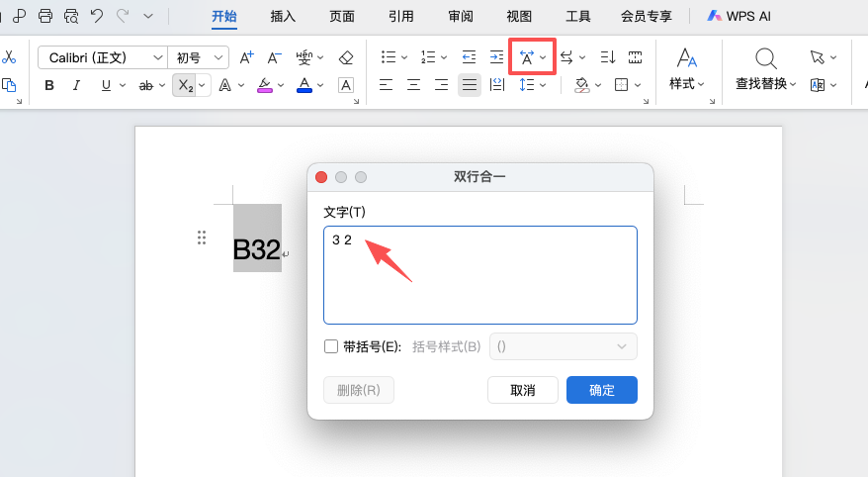Decrease font size with A- icon

point(275,57)
